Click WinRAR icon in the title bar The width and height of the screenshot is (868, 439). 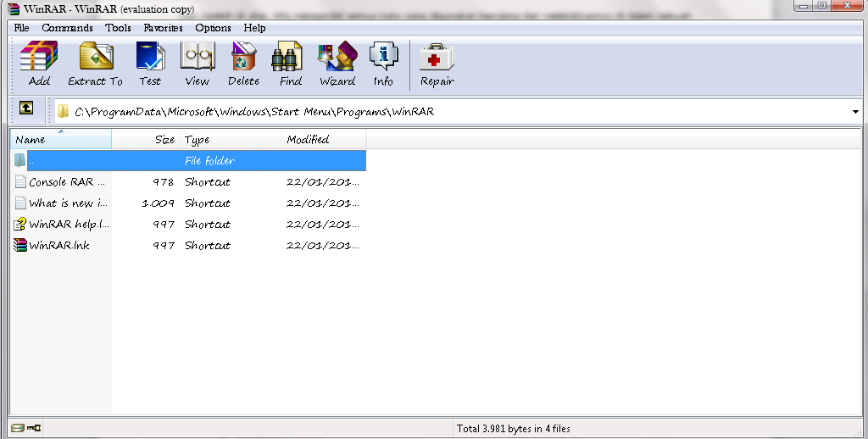(14, 8)
